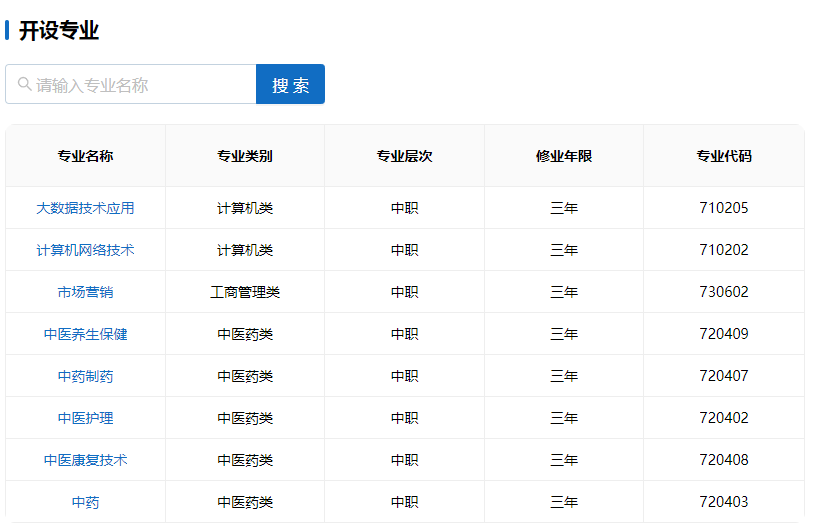Select the code 720403 cell

[724, 503]
